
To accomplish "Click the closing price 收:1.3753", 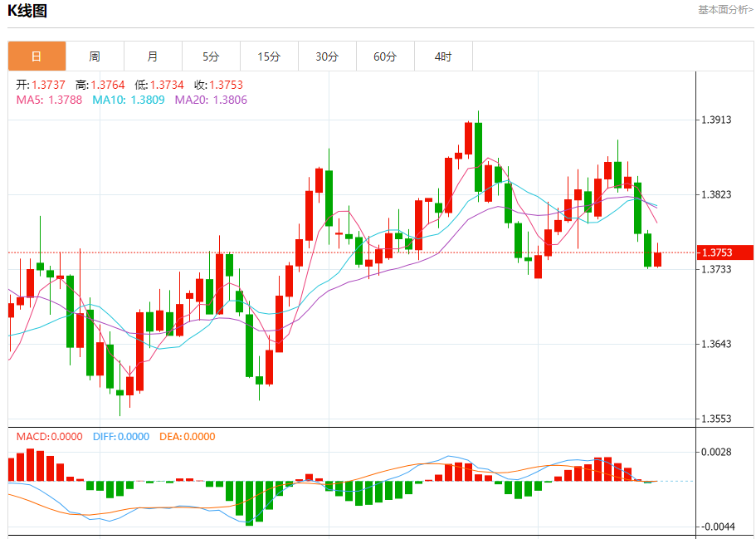I will (219, 85).
